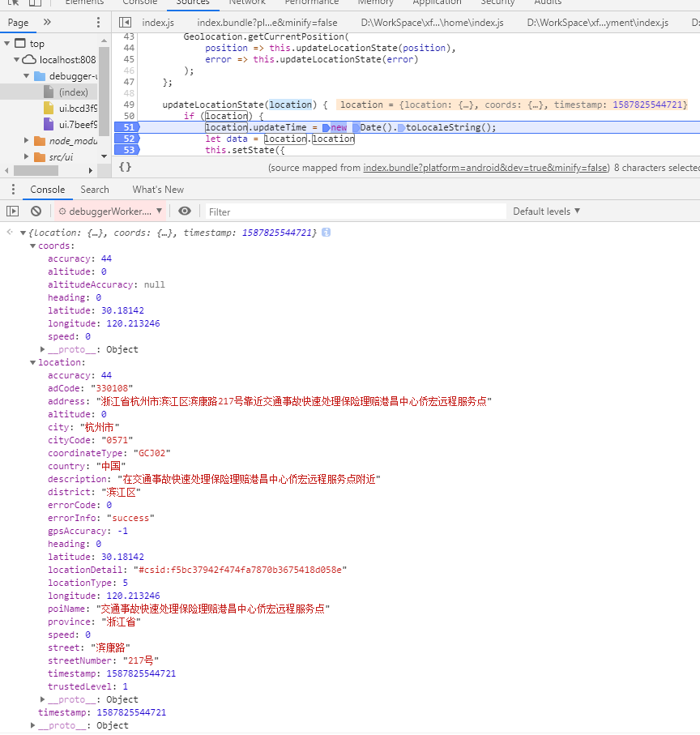Viewport: 700px width, 735px height.
Task: Select the cityCode value "0571"
Action: pos(117,440)
